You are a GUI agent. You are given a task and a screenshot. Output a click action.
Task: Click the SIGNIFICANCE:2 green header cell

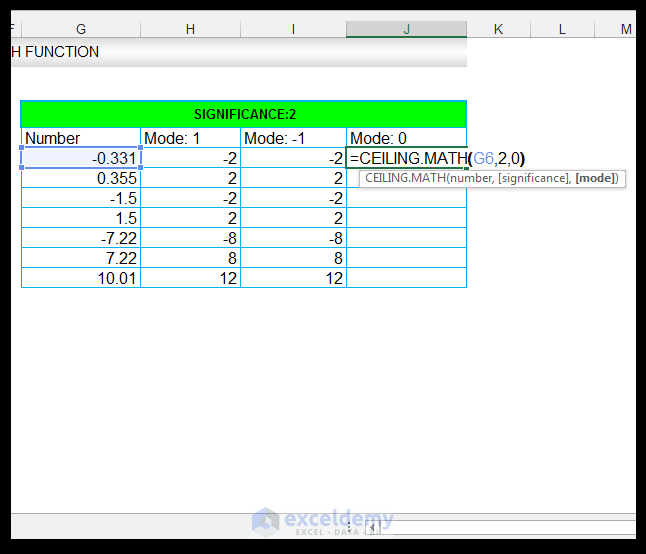[x=244, y=114]
